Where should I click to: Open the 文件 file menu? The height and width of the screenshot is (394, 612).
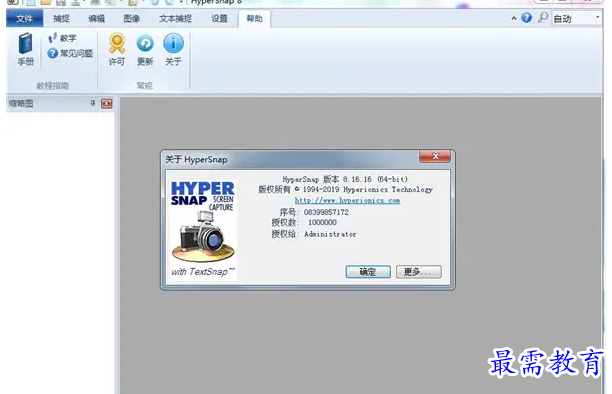pyautogui.click(x=24, y=18)
